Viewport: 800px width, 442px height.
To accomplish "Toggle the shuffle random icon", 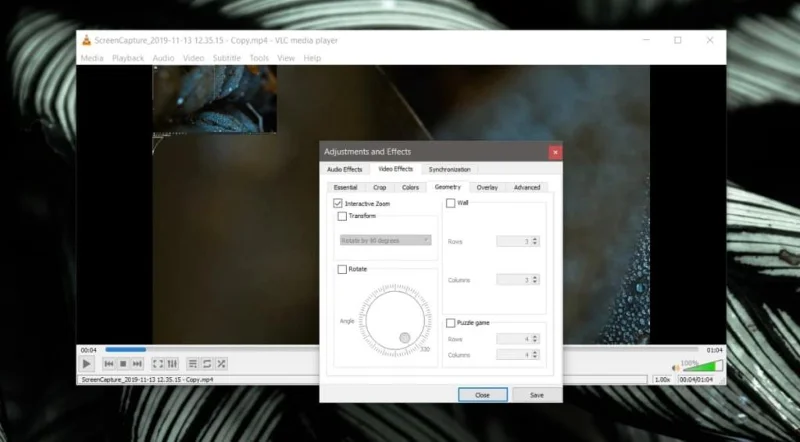I will [x=221, y=364].
